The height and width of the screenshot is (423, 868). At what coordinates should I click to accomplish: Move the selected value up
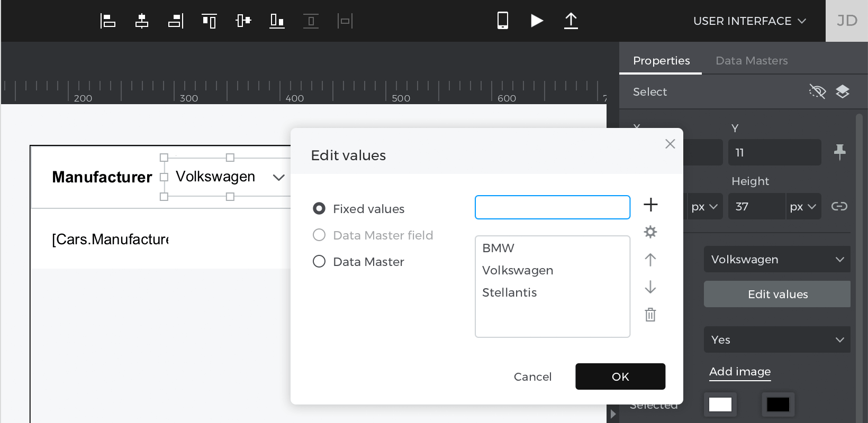[650, 260]
